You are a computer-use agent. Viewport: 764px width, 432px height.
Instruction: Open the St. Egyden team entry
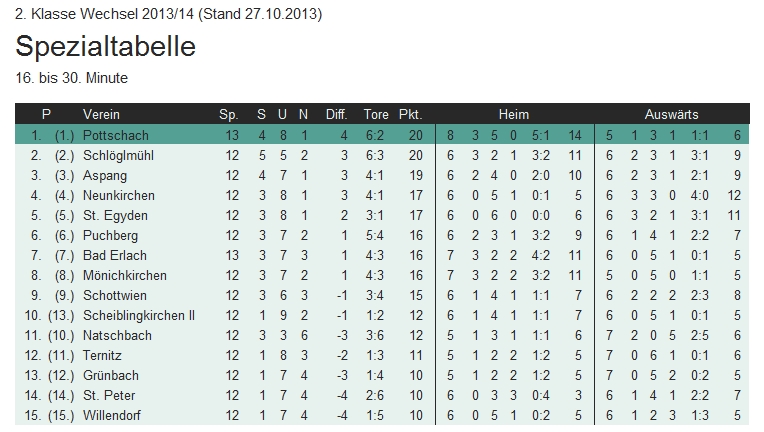pos(109,215)
